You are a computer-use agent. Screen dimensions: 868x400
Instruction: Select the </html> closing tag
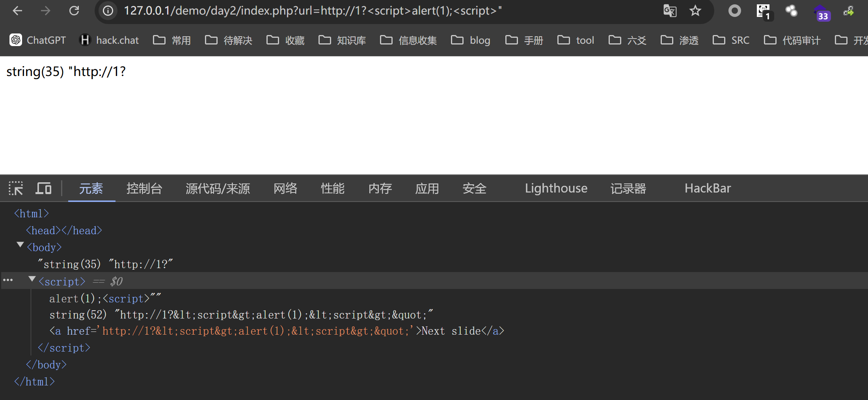point(34,382)
